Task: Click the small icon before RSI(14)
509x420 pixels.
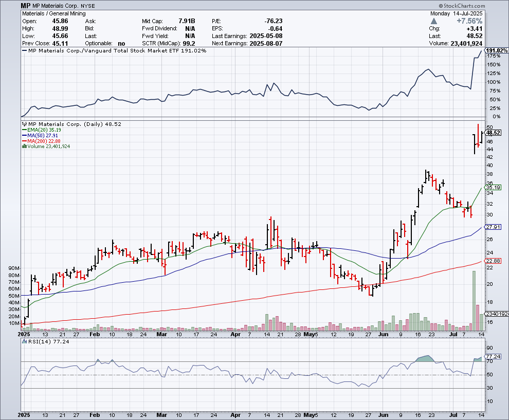Action: [x=24, y=341]
